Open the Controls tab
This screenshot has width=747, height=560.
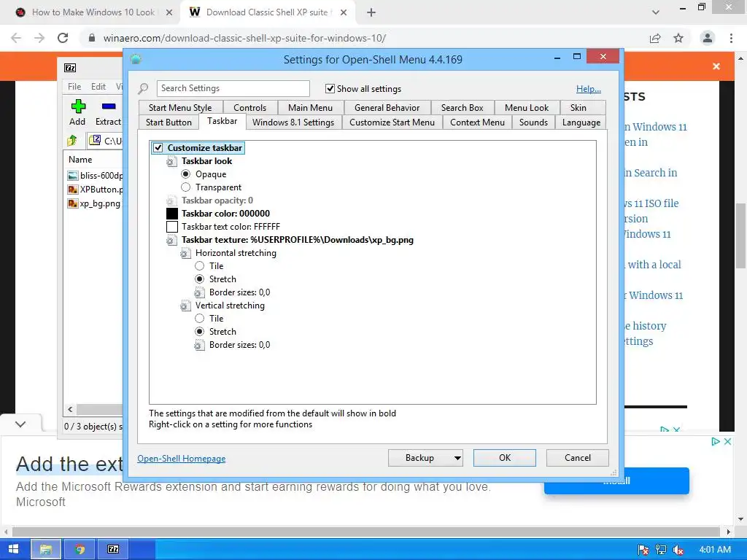pos(249,108)
